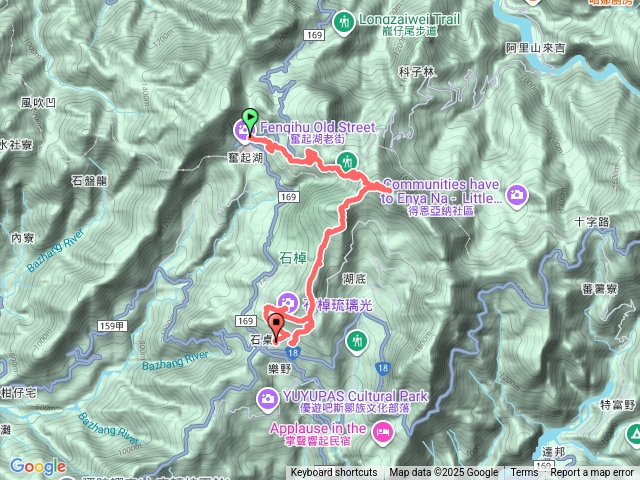Click the Communities Enya Na camera icon
This screenshot has width=640, height=480.
[x=517, y=197]
